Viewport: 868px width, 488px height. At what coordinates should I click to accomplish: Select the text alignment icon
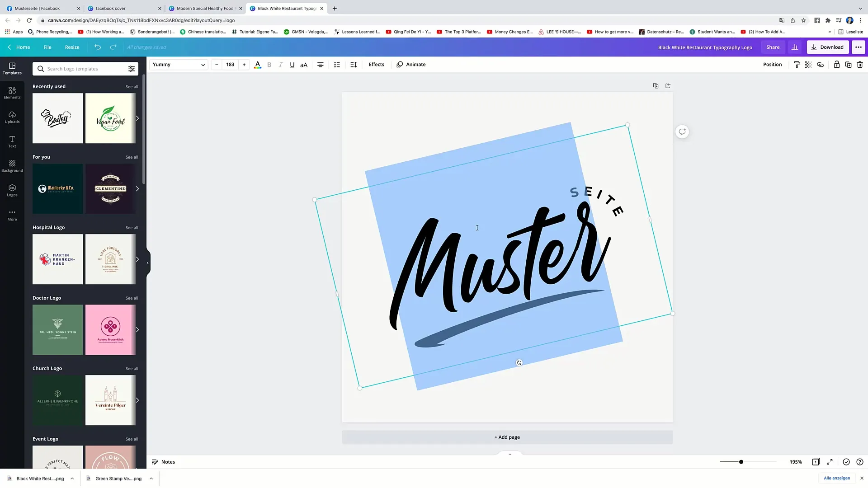[x=320, y=64]
